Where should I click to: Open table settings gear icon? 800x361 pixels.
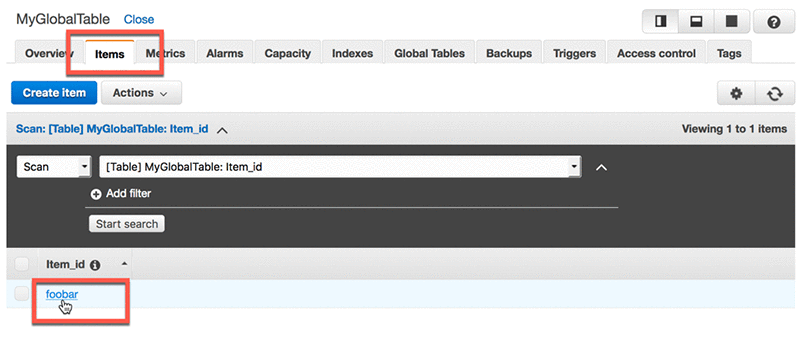click(736, 93)
